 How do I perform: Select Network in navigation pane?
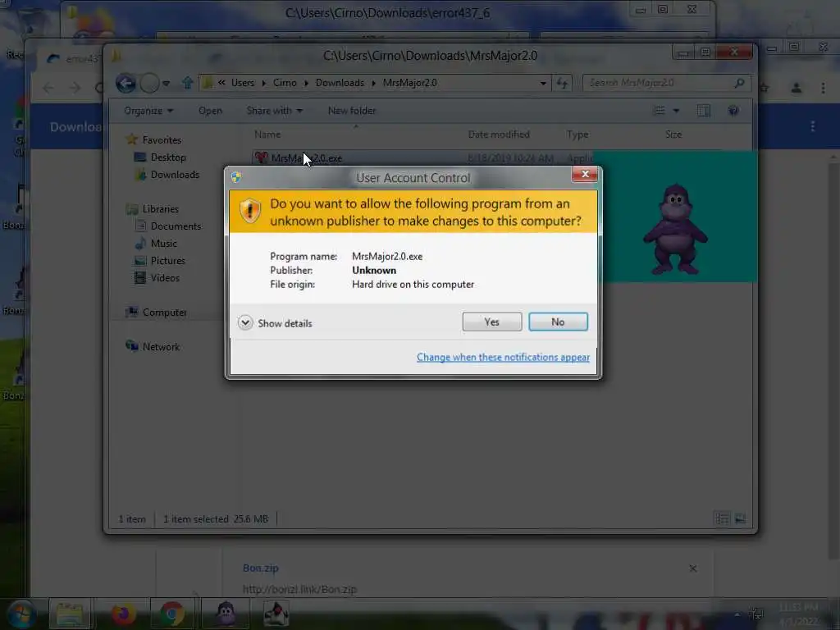coord(160,347)
